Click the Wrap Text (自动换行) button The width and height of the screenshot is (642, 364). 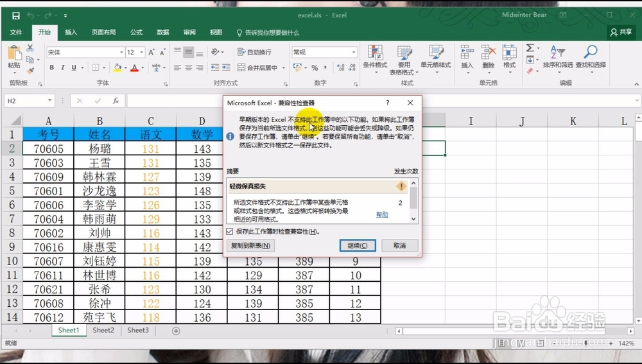click(x=254, y=52)
